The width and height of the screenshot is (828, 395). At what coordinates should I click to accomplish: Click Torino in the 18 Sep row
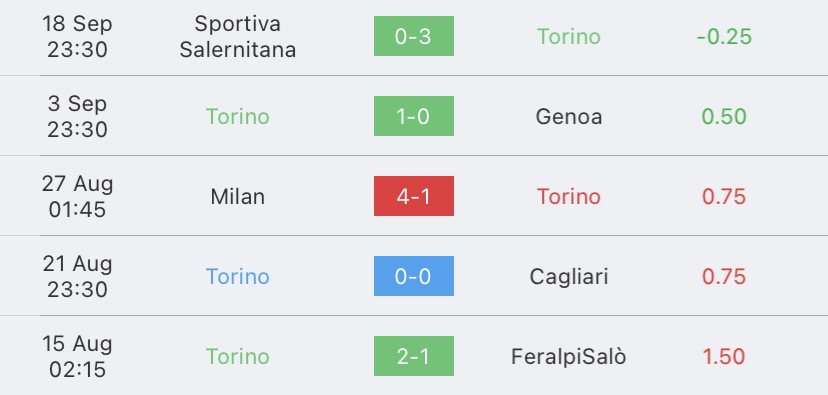pos(569,36)
